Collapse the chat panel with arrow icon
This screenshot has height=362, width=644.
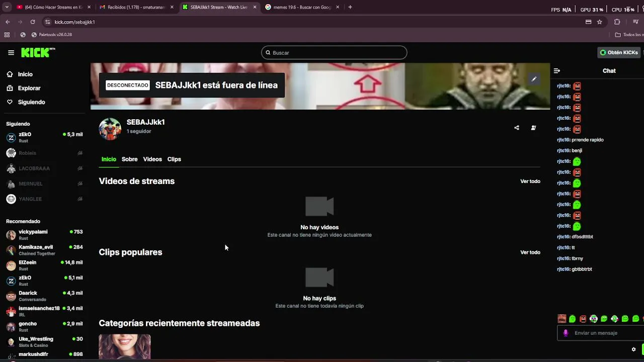[x=556, y=71]
